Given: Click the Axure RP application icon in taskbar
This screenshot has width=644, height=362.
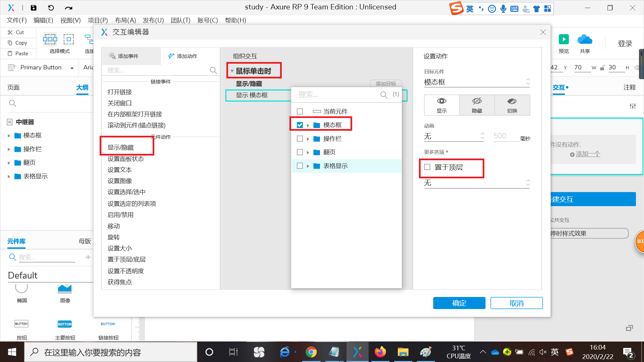Looking at the screenshot, I should [357, 352].
